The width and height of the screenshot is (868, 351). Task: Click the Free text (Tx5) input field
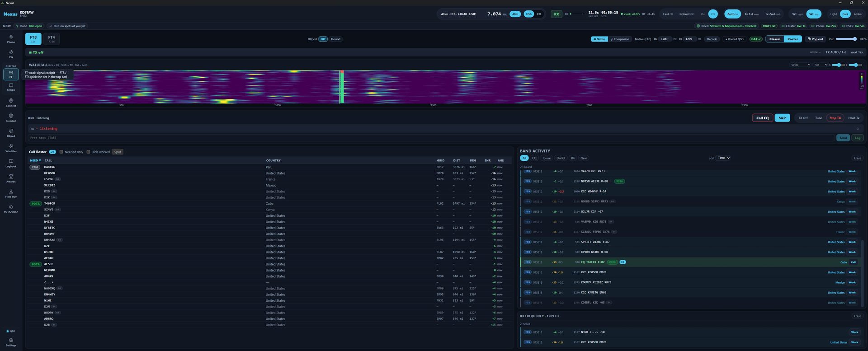point(431,138)
